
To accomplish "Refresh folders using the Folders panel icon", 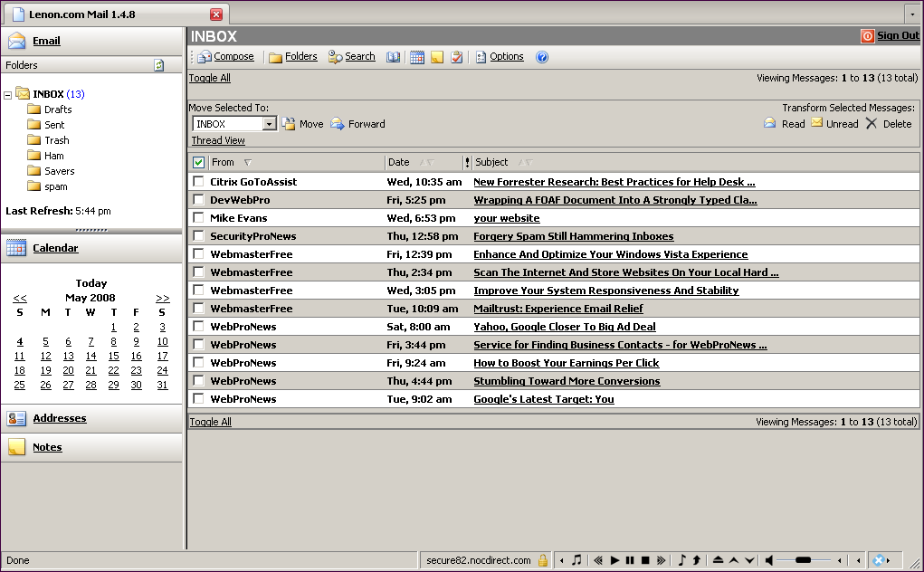I will coord(159,65).
